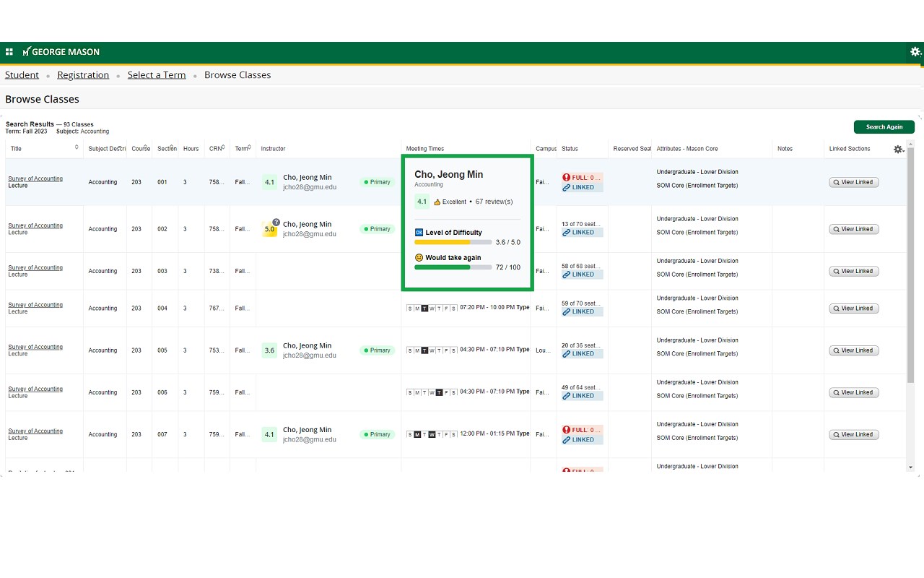Click the Search Again button
Viewport: 924px width, 578px height.
click(884, 127)
